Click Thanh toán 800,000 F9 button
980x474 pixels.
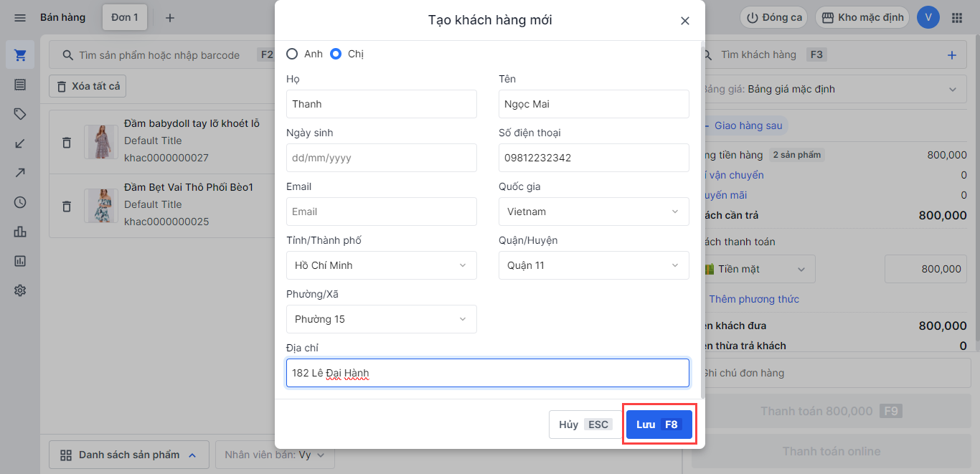831,411
